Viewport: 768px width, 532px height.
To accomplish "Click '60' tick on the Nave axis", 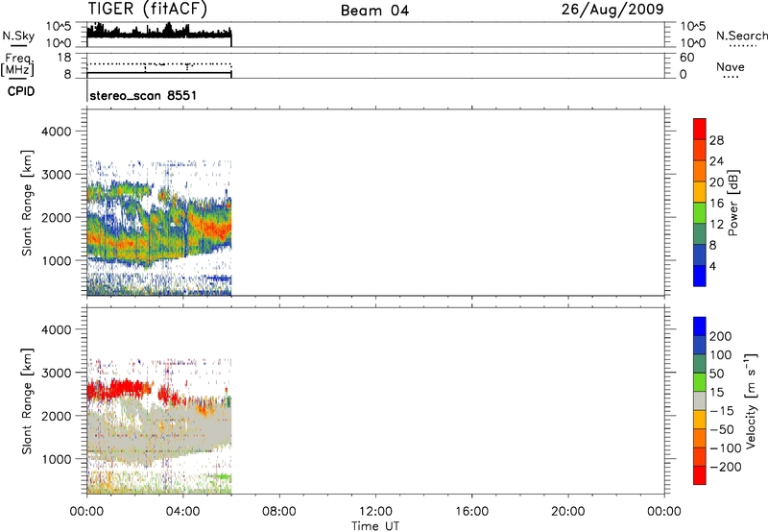I will tap(686, 58).
